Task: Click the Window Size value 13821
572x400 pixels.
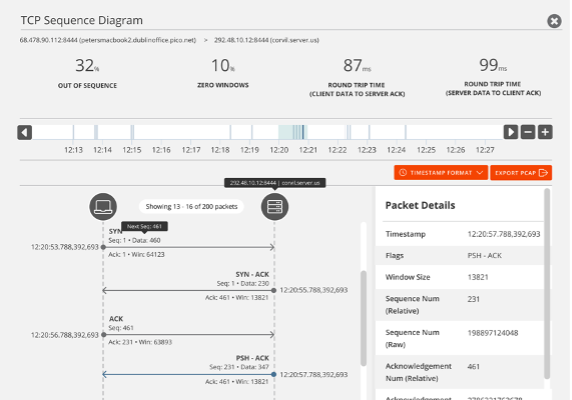Action: [x=478, y=277]
